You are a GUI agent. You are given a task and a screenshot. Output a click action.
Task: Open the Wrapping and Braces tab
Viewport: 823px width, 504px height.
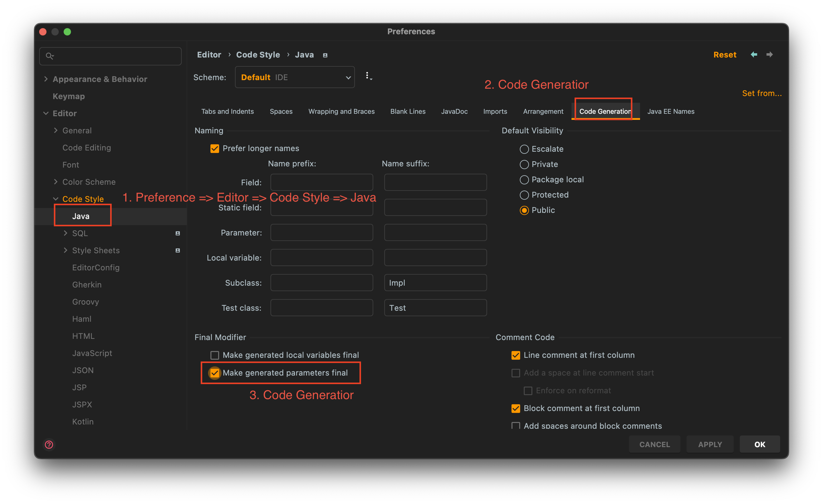pos(341,112)
